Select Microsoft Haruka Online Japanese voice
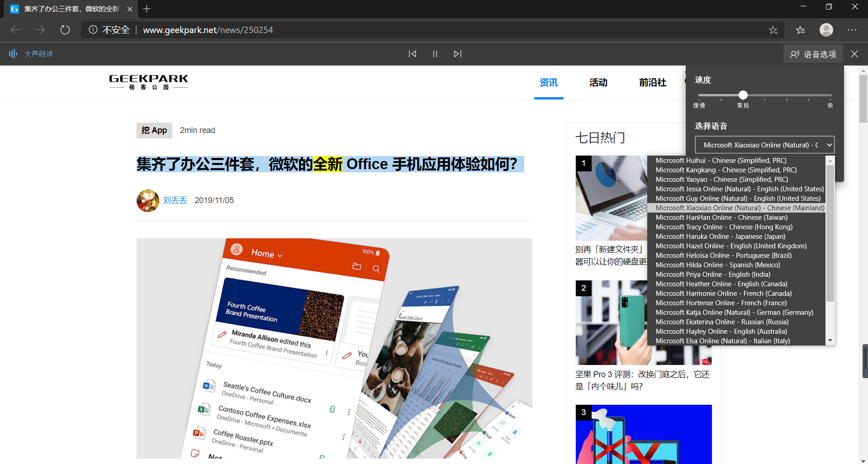 point(736,237)
